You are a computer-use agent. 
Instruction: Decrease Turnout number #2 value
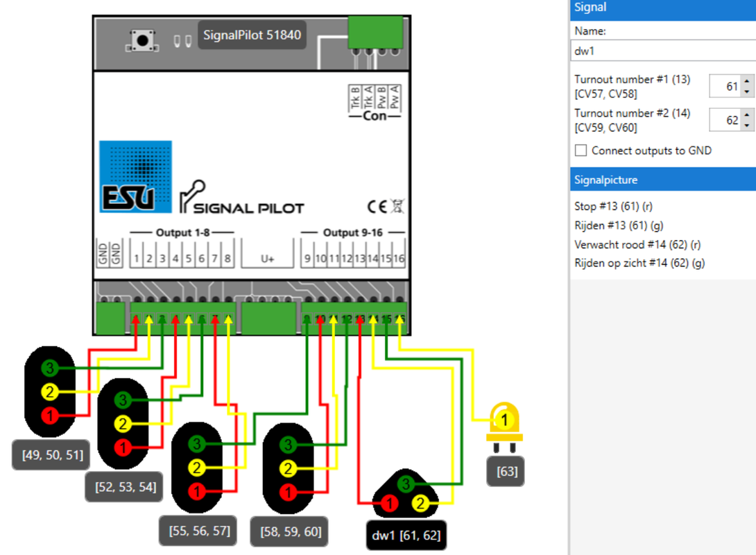[x=747, y=126]
